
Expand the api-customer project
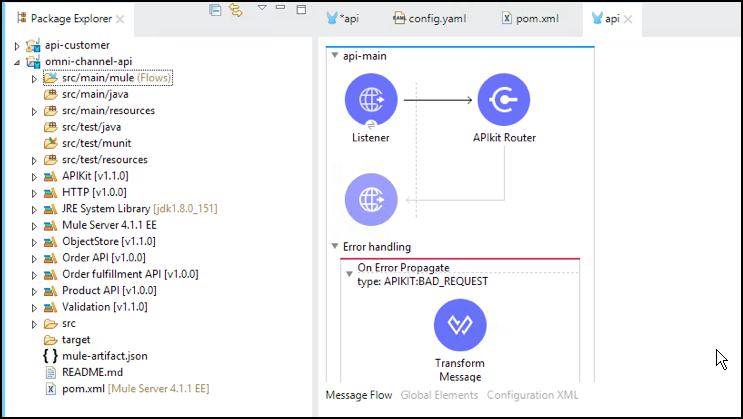17,46
